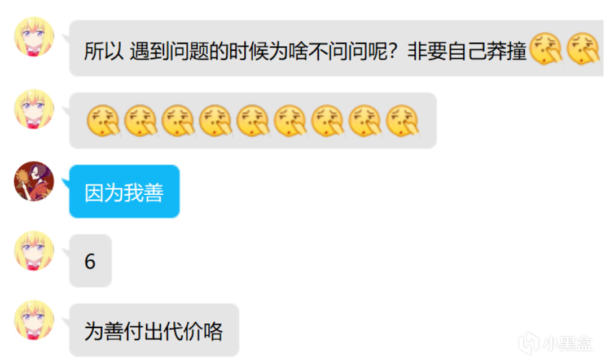The width and height of the screenshot is (610, 364).
Task: Click blonde avatar beside first message
Action: point(34,37)
